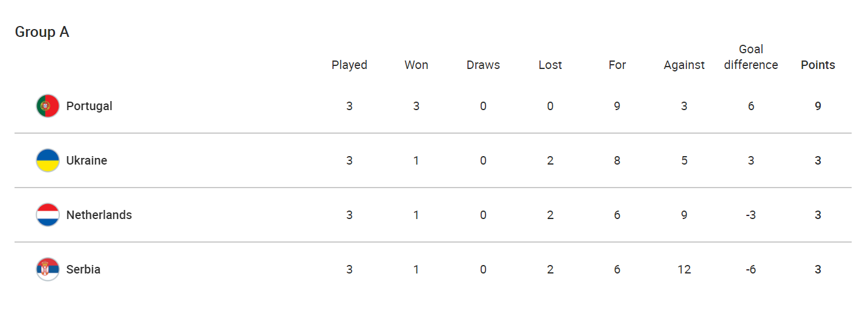Open the Ukraine team name link

[87, 160]
